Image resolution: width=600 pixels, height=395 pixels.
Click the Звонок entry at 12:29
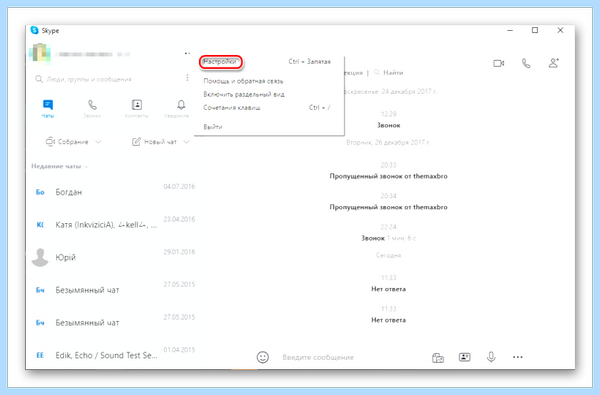tap(388, 125)
